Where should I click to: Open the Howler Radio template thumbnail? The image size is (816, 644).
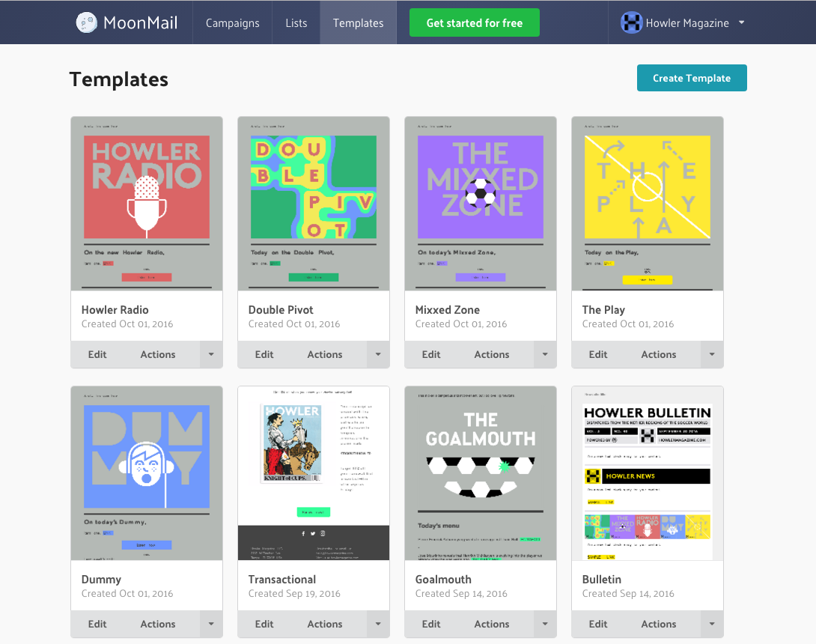coord(147,204)
